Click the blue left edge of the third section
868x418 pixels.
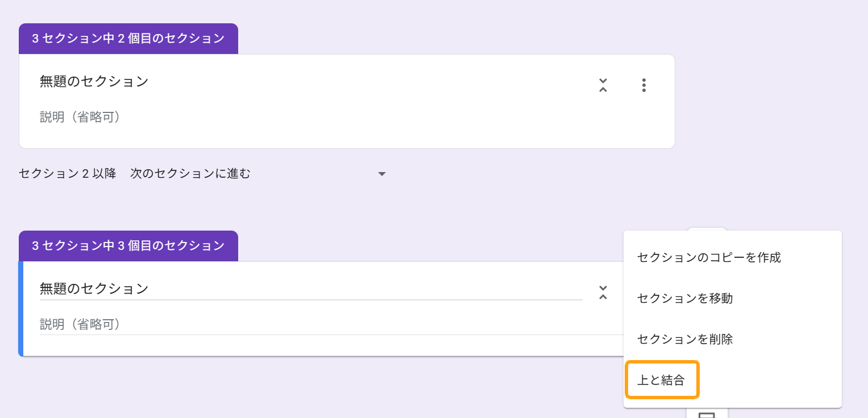20,308
